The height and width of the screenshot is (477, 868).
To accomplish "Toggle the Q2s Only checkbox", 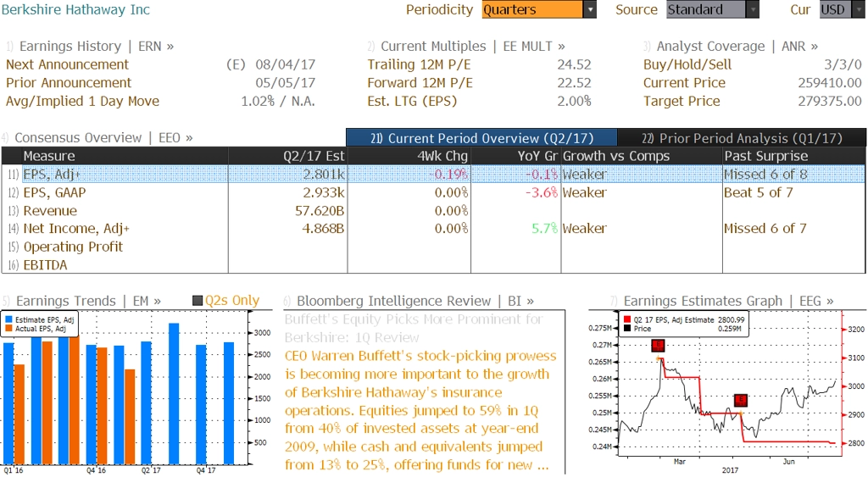I will [198, 301].
